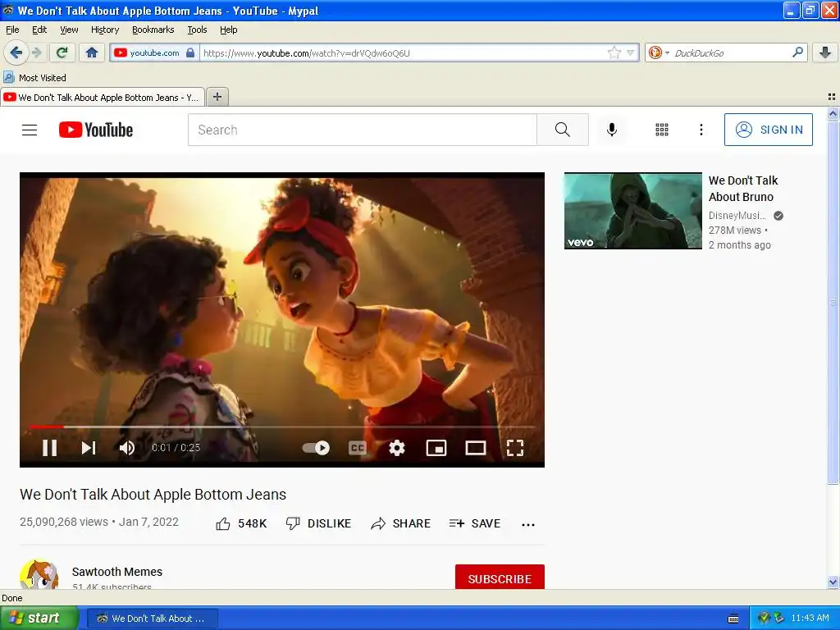Open the History menu
Image resolution: width=840 pixels, height=630 pixels.
click(x=105, y=30)
